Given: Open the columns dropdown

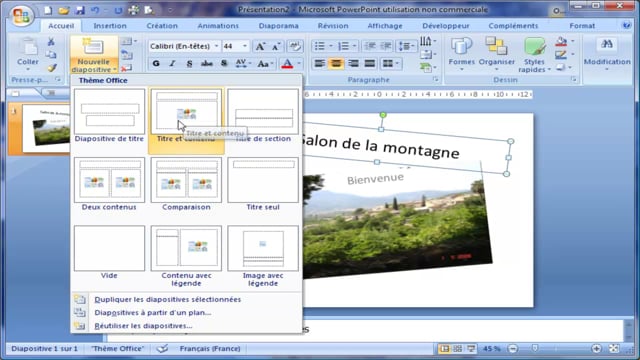Looking at the screenshot, I should (x=391, y=63).
